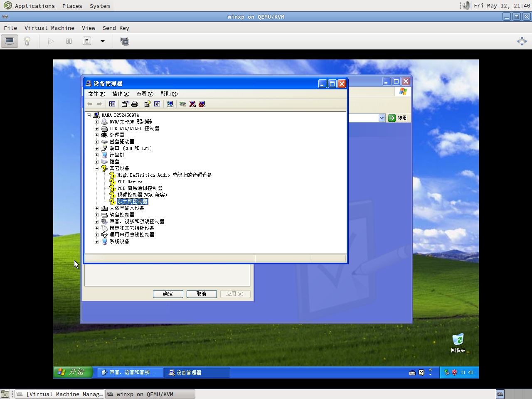Click the 确定 button
532x399 pixels.
click(x=168, y=294)
